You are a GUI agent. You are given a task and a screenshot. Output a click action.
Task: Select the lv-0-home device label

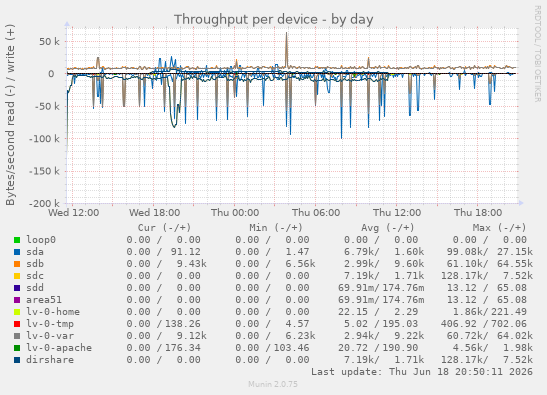click(53, 312)
